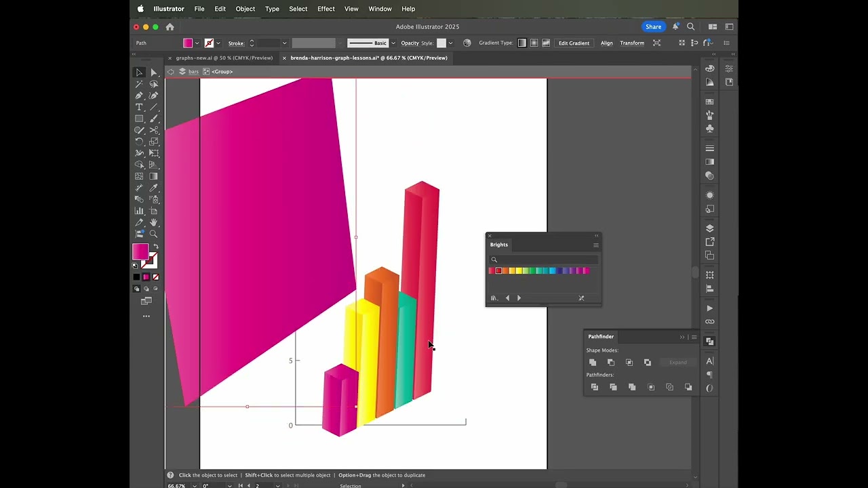868x488 pixels.
Task: Open stroke weight dropdown
Action: coord(284,43)
